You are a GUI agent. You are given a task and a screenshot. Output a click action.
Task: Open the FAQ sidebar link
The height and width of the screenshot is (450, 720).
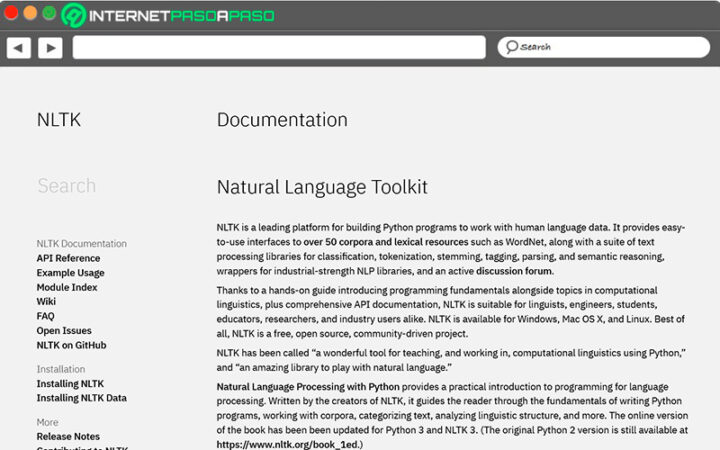coord(46,316)
